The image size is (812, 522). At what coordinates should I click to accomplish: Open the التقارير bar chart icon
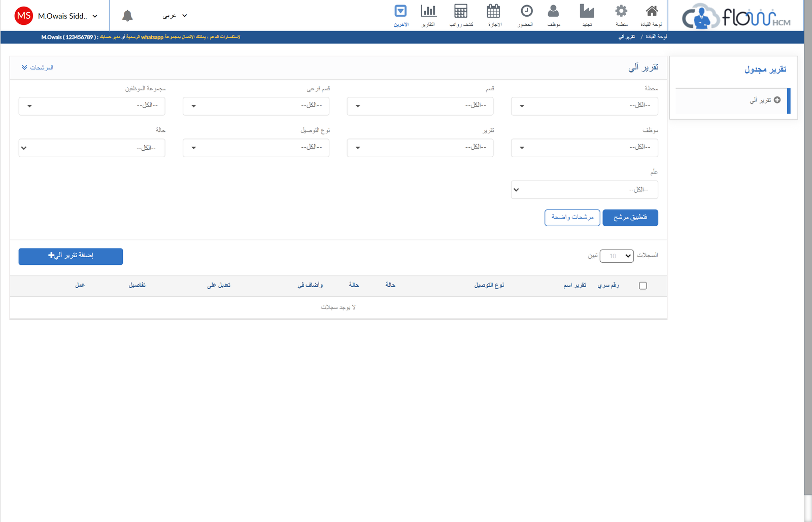(x=428, y=12)
